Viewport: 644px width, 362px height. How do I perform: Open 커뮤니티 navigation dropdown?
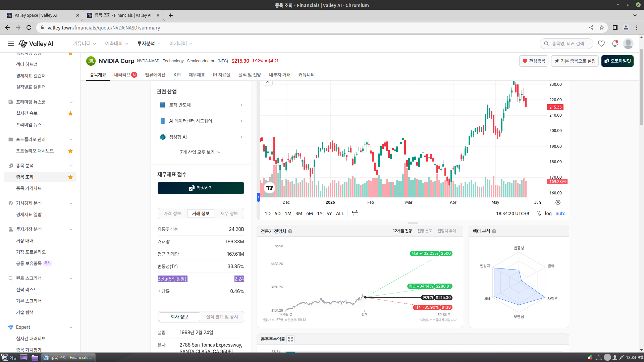click(x=85, y=44)
